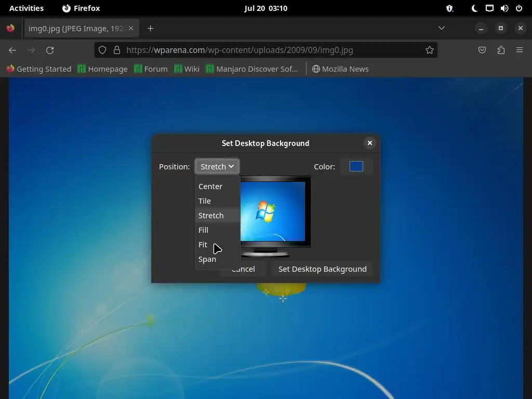The height and width of the screenshot is (399, 532).
Task: Open the volume speaker tray icon
Action: 504,8
